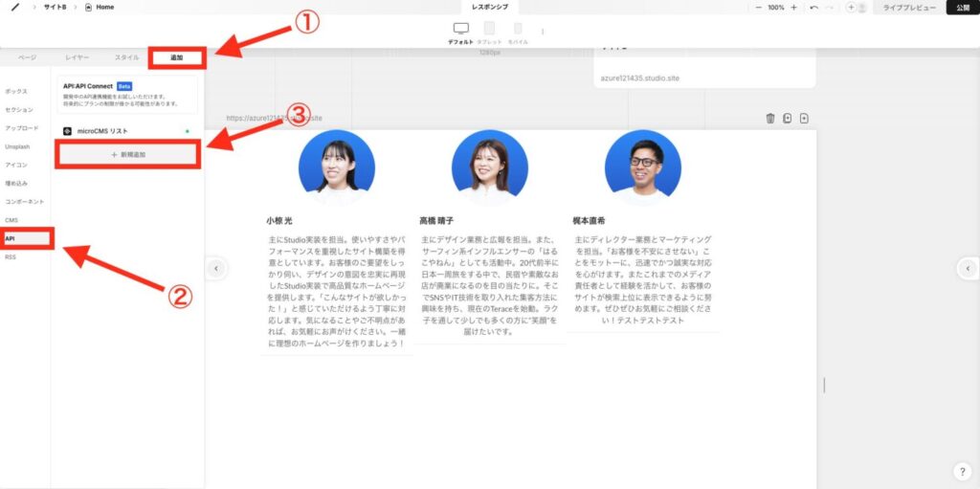Click the duplicate page icon above canvas
980x489 pixels.
point(787,119)
